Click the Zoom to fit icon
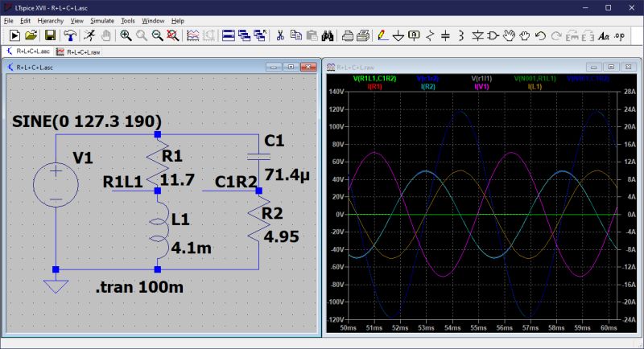 click(173, 35)
